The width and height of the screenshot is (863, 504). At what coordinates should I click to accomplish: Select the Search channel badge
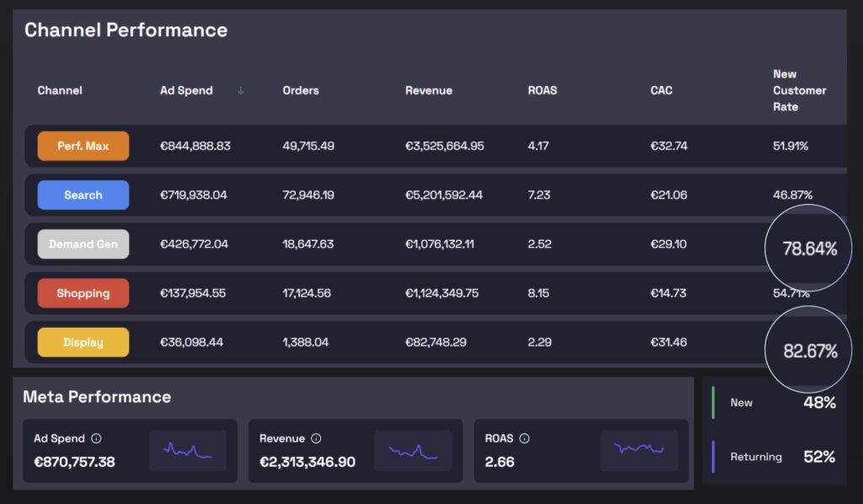coord(83,195)
